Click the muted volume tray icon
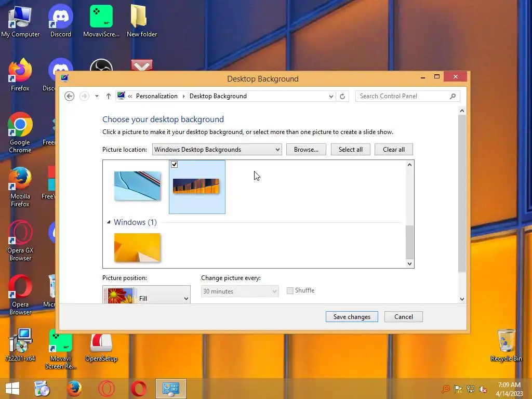The width and height of the screenshot is (532, 399). [x=483, y=389]
